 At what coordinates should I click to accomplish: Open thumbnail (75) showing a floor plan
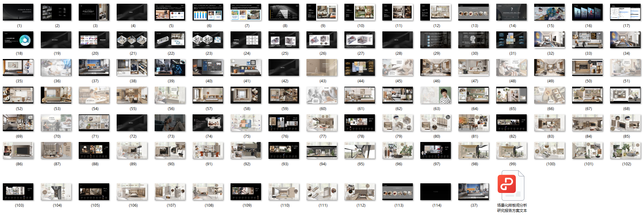pyautogui.click(x=246, y=123)
